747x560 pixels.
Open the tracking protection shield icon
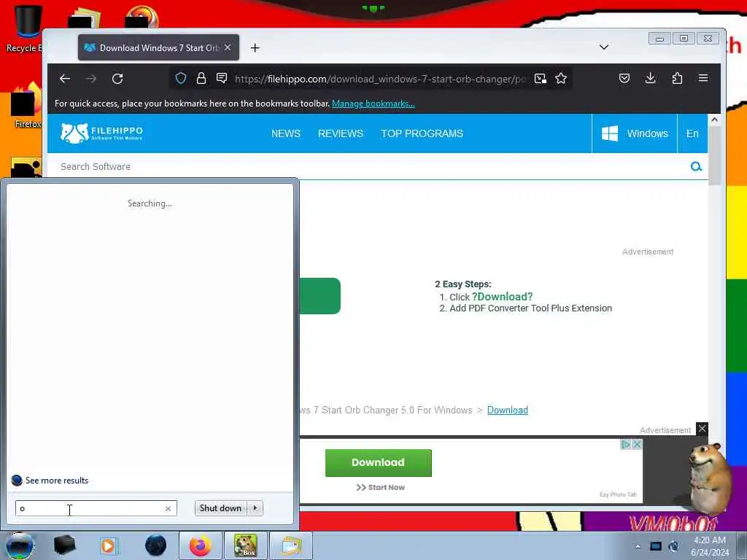point(181,78)
